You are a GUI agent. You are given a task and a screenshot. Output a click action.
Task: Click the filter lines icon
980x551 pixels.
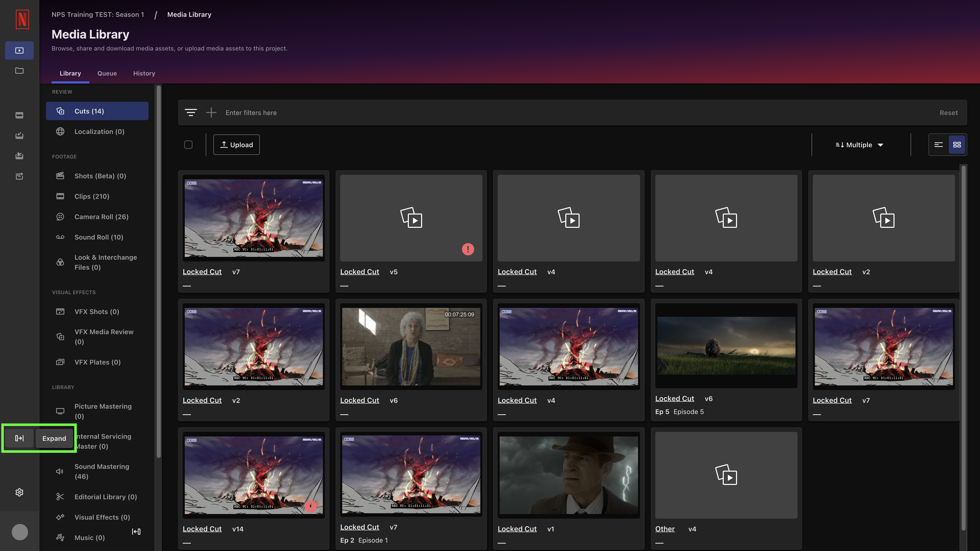point(191,112)
